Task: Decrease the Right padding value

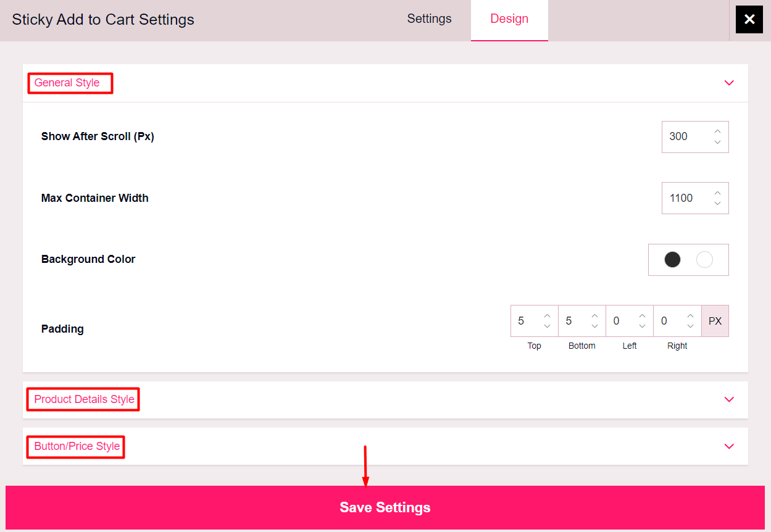Action: pyautogui.click(x=690, y=326)
